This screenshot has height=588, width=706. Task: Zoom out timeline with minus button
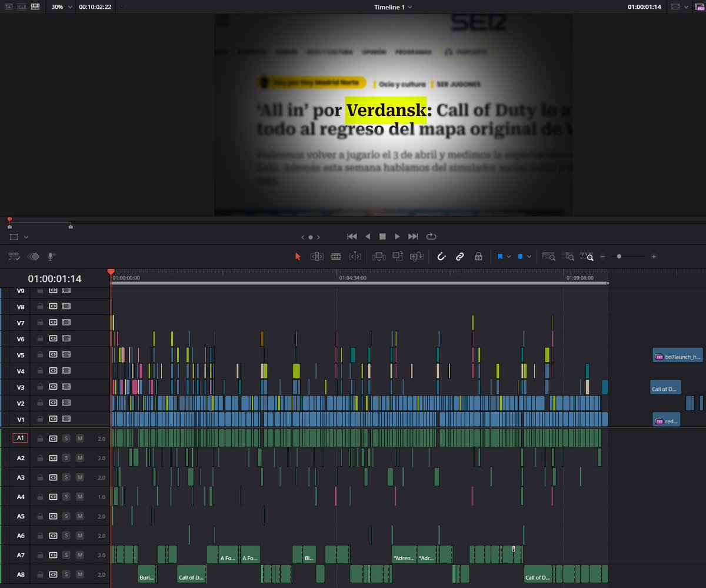click(x=602, y=257)
